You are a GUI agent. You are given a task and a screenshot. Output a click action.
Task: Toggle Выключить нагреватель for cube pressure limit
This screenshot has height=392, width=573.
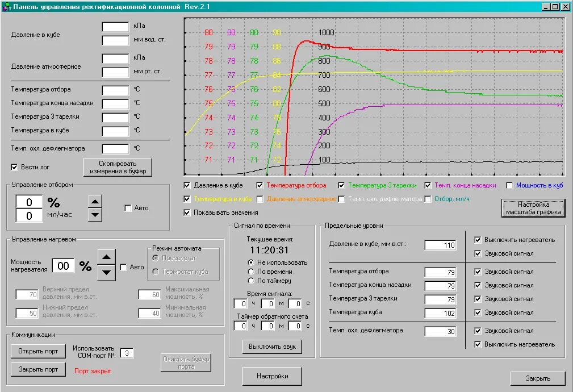point(477,240)
